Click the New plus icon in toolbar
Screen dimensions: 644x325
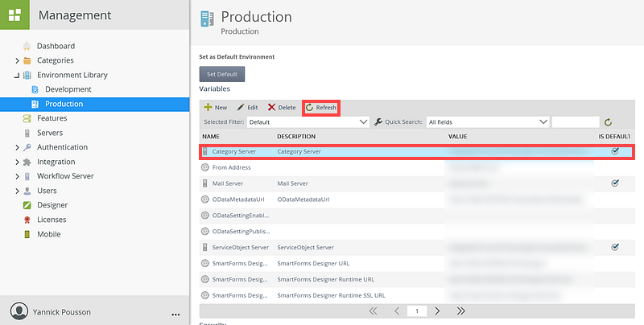pos(208,107)
